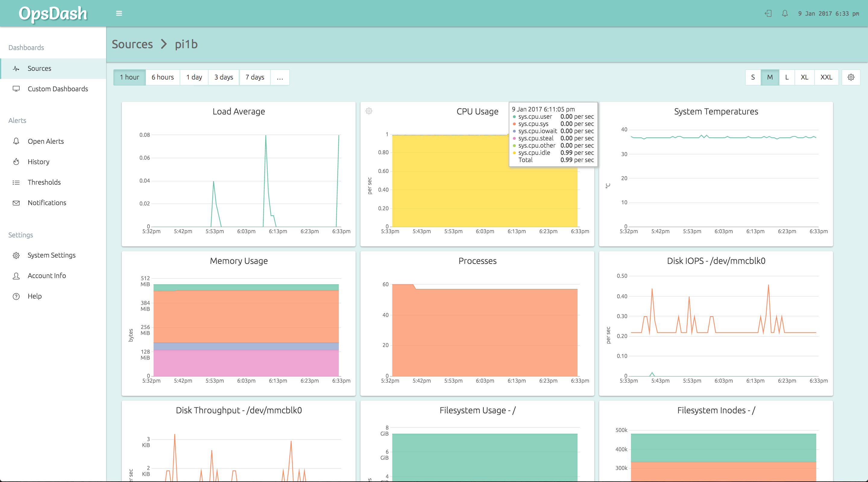
Task: Set graph size to L
Action: (787, 77)
